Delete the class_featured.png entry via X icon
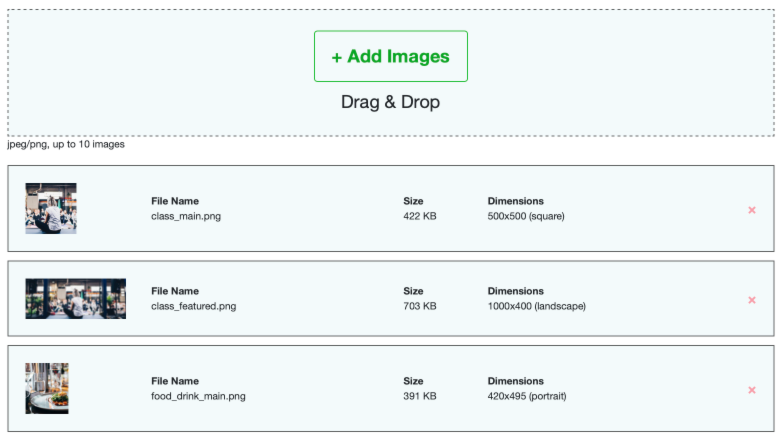 click(x=752, y=300)
